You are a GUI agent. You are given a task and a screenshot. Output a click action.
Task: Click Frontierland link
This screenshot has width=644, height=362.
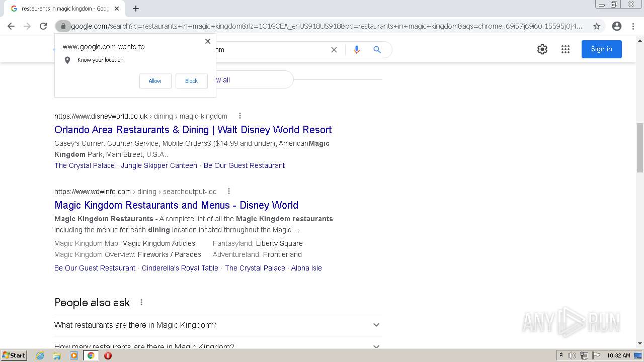point(282,254)
